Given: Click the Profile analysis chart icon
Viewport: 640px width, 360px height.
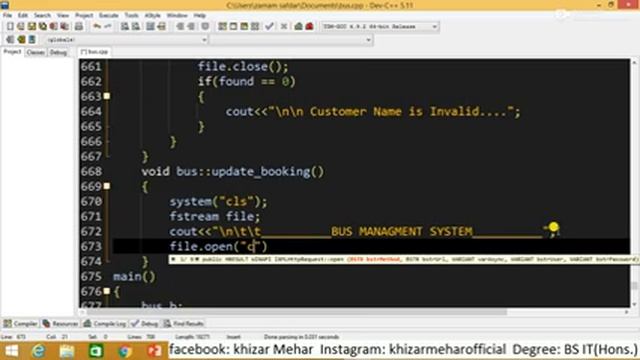Looking at the screenshot, I should 298,27.
